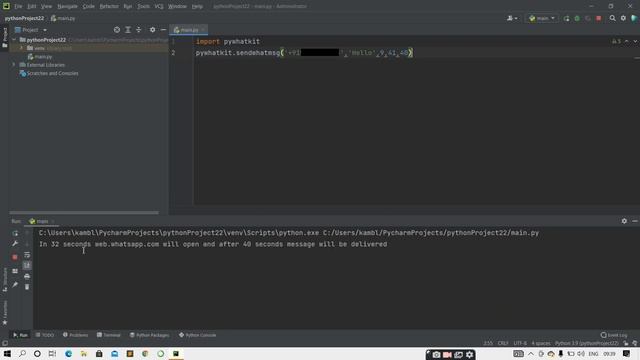
Task: Hide the Project tool window
Action: pyautogui.click(x=163, y=30)
